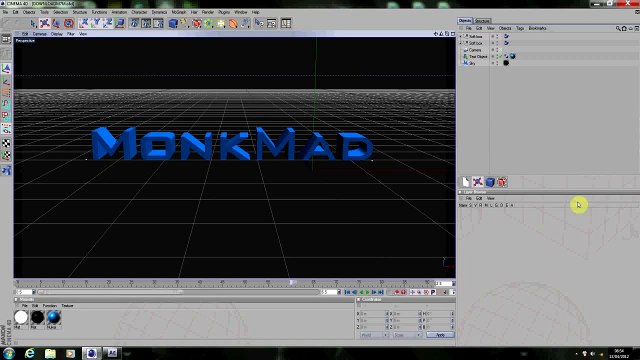
Task: Click the red record keyframe button
Action: click(396, 292)
